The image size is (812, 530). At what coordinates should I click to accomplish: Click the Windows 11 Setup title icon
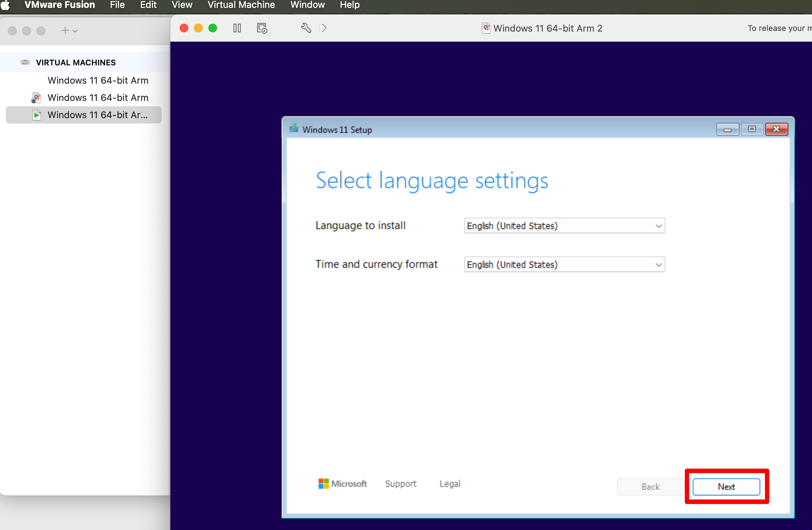[x=294, y=129]
